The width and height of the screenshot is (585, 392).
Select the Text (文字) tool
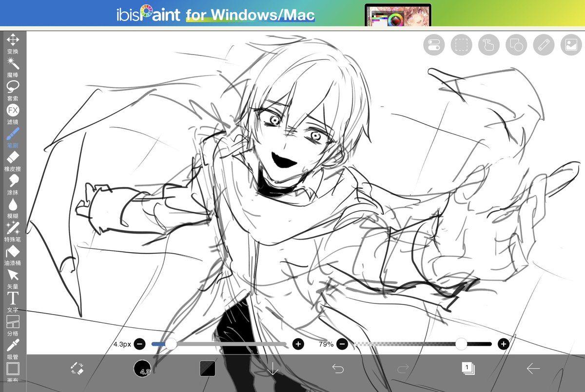point(13,301)
